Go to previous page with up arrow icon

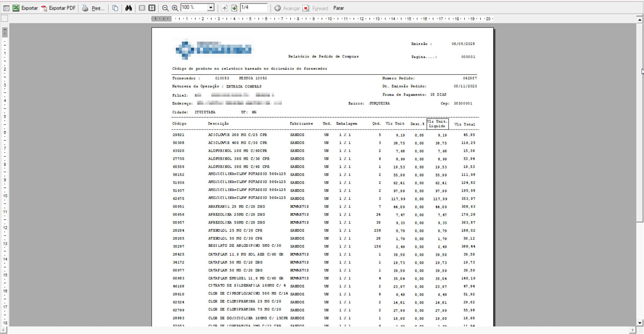click(225, 8)
